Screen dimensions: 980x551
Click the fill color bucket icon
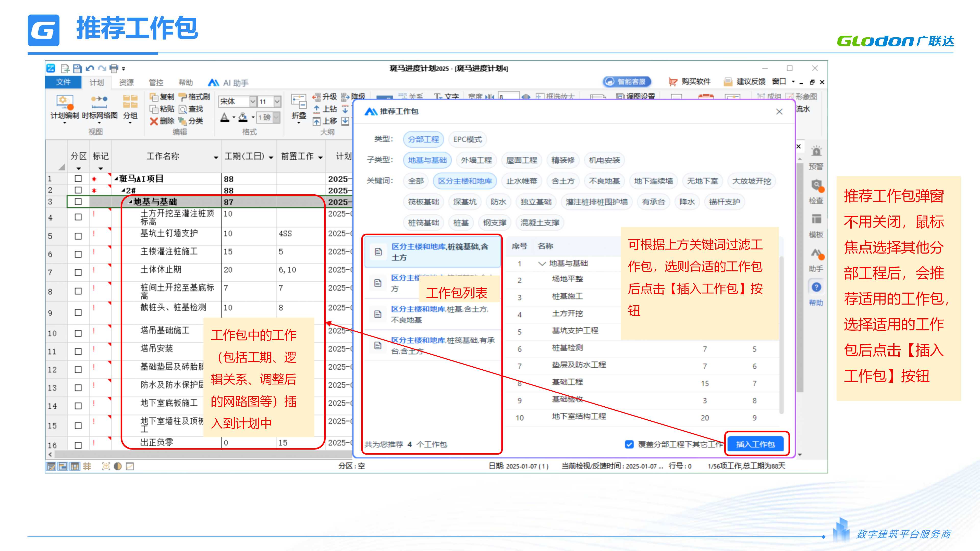243,118
